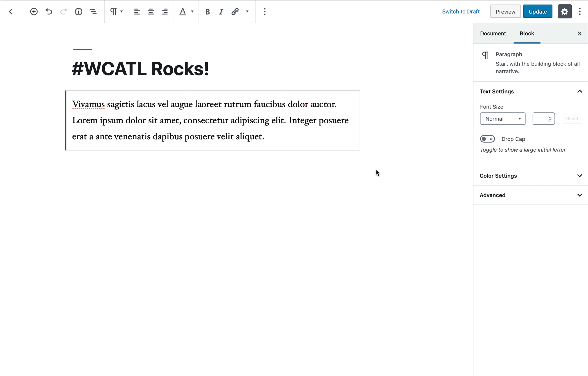Click the word Vivamus in the paragraph
Viewport: 588px width, 376px height.
tap(88, 104)
